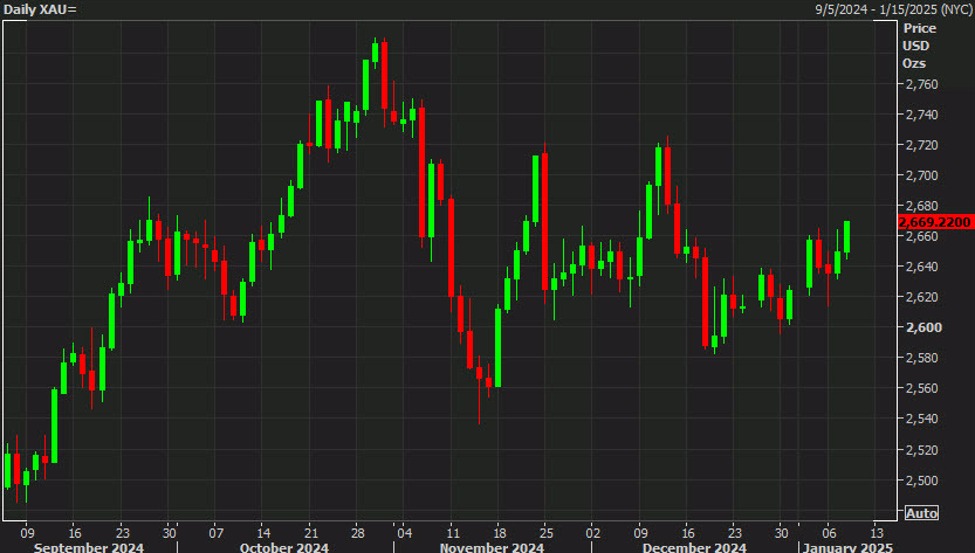Click the 2,540 price axis level
975x553 pixels.
click(x=921, y=419)
